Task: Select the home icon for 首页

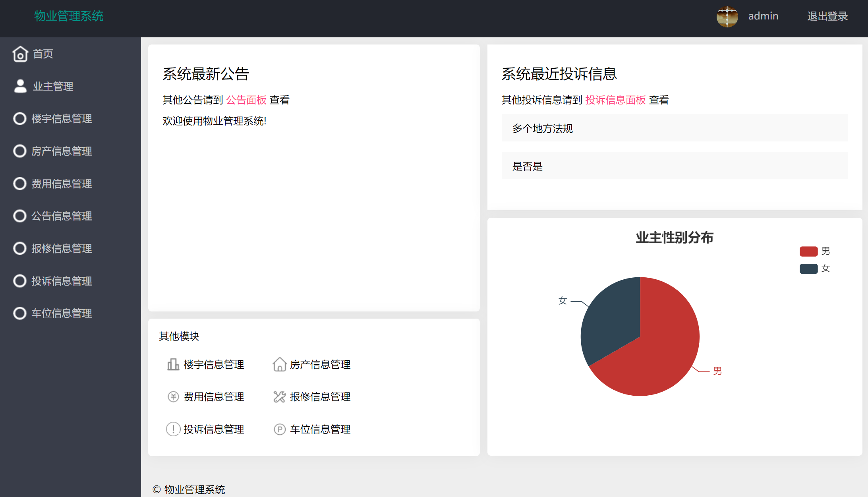Action: click(x=20, y=54)
